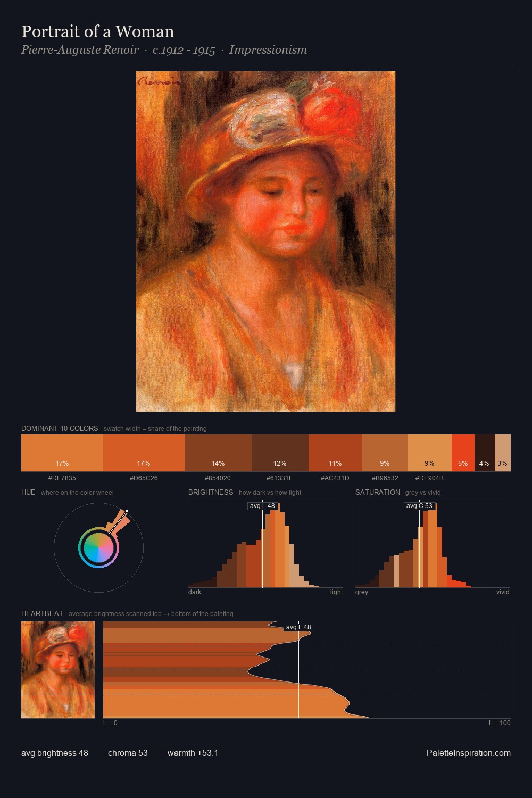Click 'how dark vs how light' caption

[x=270, y=493]
